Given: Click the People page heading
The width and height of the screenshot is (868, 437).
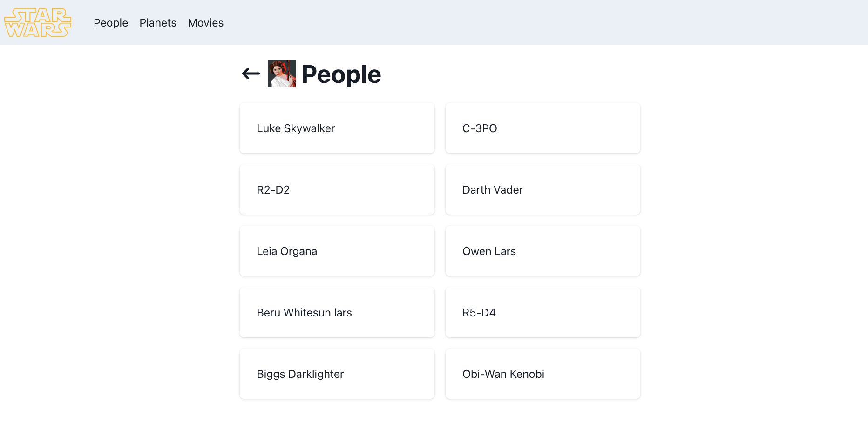Looking at the screenshot, I should coord(341,74).
